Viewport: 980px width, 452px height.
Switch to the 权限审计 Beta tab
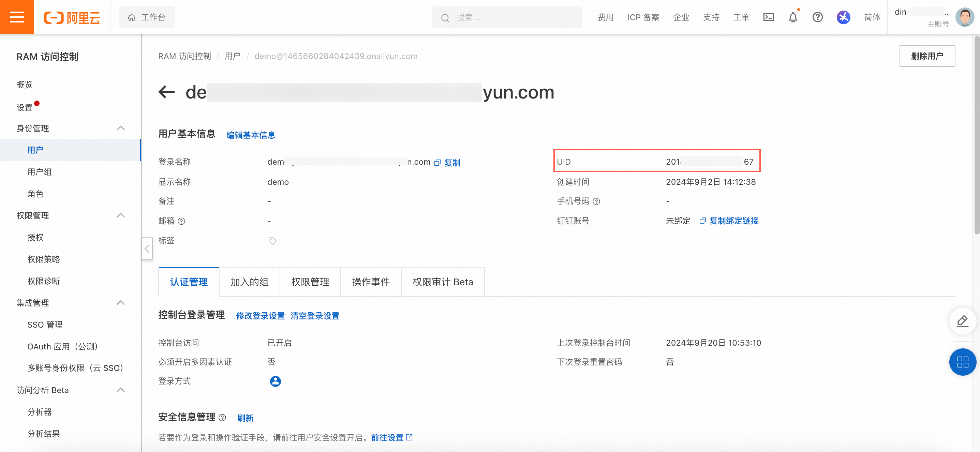(443, 282)
